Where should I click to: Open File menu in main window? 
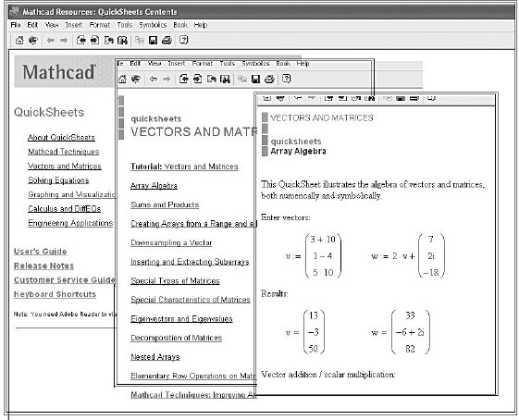16,25
